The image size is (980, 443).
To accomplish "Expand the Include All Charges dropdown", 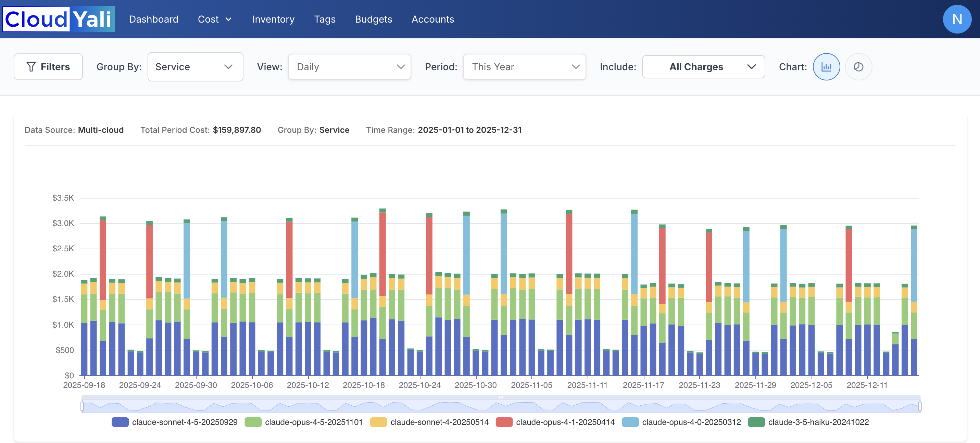I will pyautogui.click(x=703, y=67).
